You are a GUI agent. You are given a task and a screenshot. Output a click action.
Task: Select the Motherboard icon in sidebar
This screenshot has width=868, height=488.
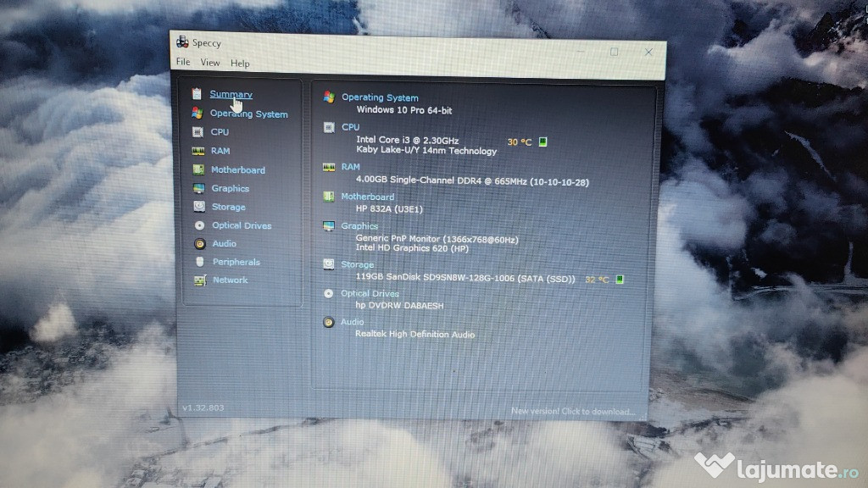pos(198,170)
